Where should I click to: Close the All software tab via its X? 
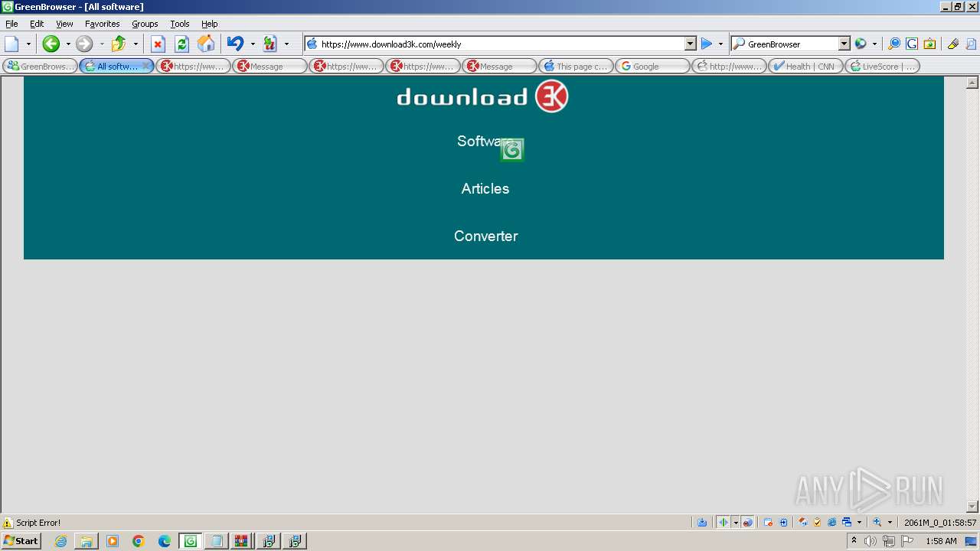[x=146, y=66]
